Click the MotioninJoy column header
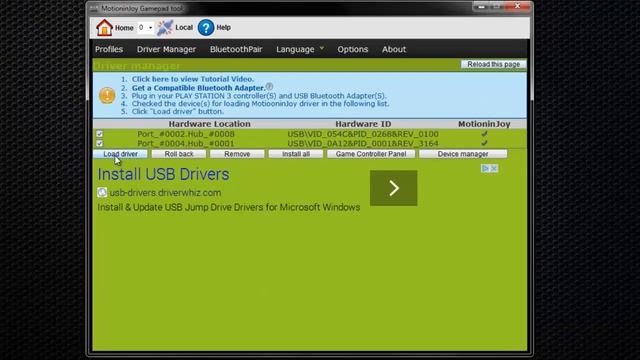 (x=484, y=124)
